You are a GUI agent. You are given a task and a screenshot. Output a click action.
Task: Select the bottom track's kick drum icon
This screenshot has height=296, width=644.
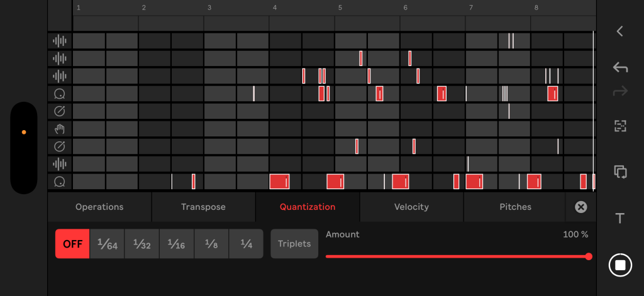coord(60,182)
